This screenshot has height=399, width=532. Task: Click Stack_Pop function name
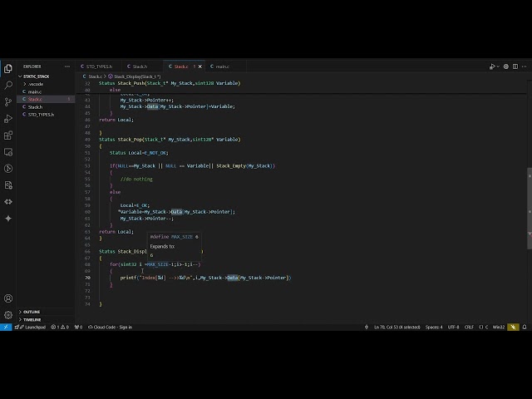(130, 140)
